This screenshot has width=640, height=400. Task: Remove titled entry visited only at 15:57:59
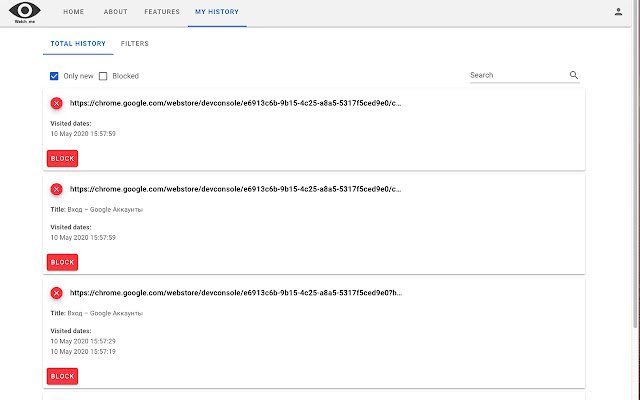coord(56,189)
